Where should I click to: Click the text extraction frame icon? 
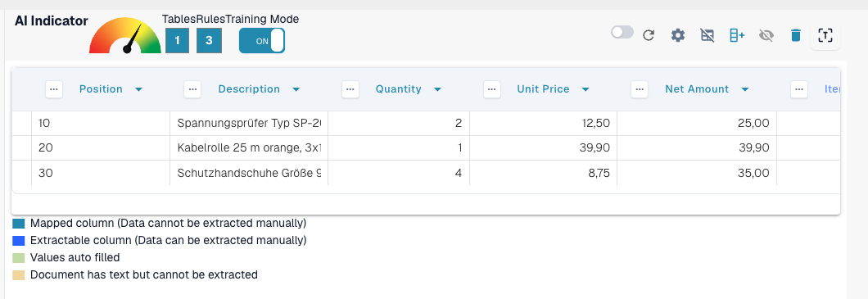click(x=825, y=35)
